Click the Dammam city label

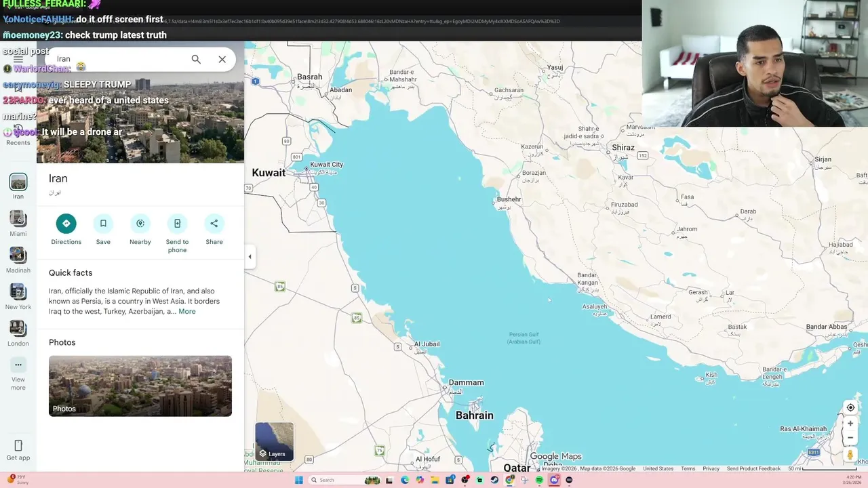(467, 382)
